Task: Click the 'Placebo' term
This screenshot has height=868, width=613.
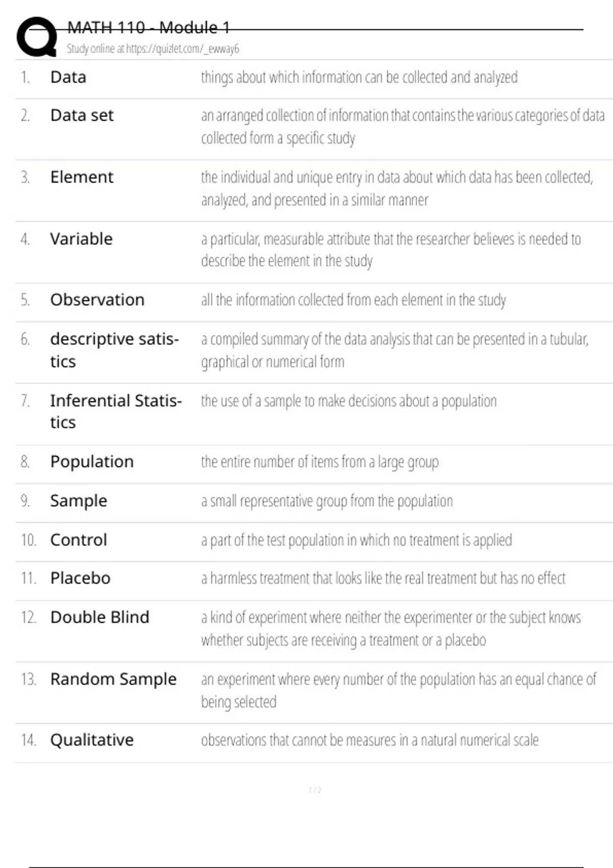Action: coord(80,578)
